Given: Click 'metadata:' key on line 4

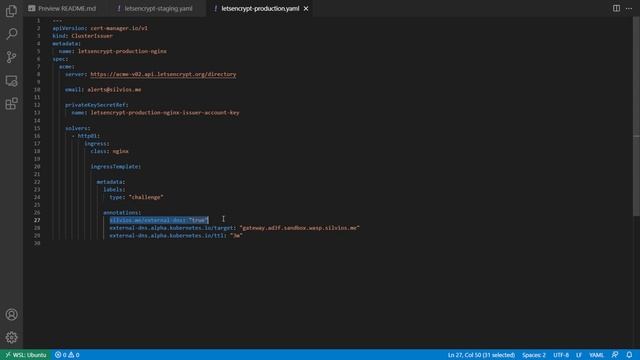Looking at the screenshot, I should click(67, 44).
